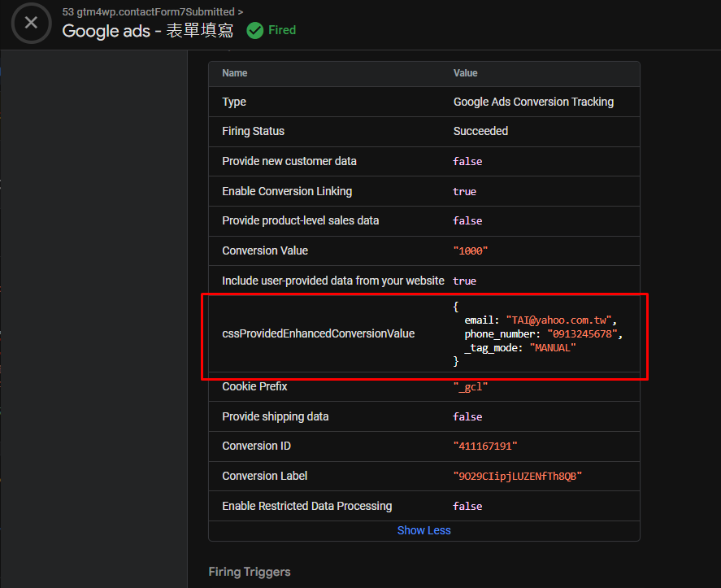Click Enable Conversion Linking label

pos(287,191)
